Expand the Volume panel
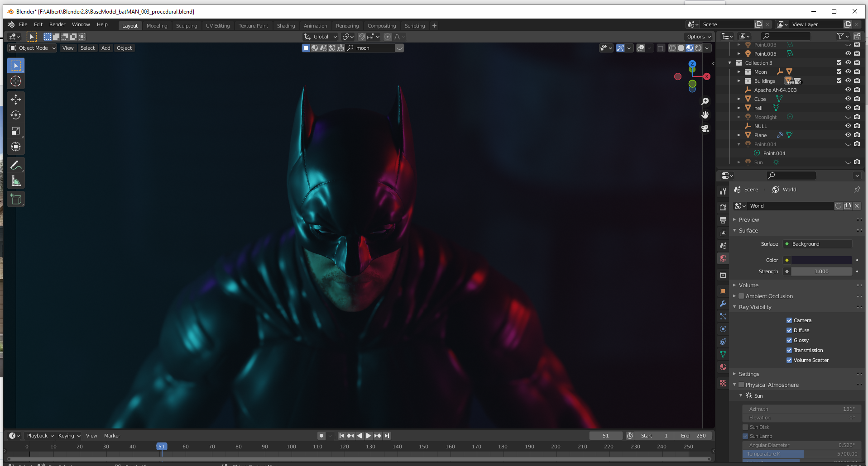This screenshot has height=466, width=868. click(748, 285)
